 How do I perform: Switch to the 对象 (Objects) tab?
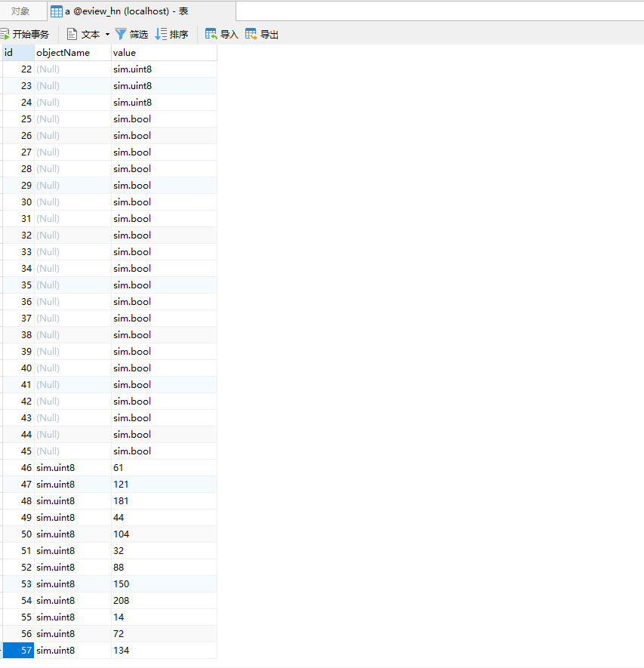pos(20,11)
